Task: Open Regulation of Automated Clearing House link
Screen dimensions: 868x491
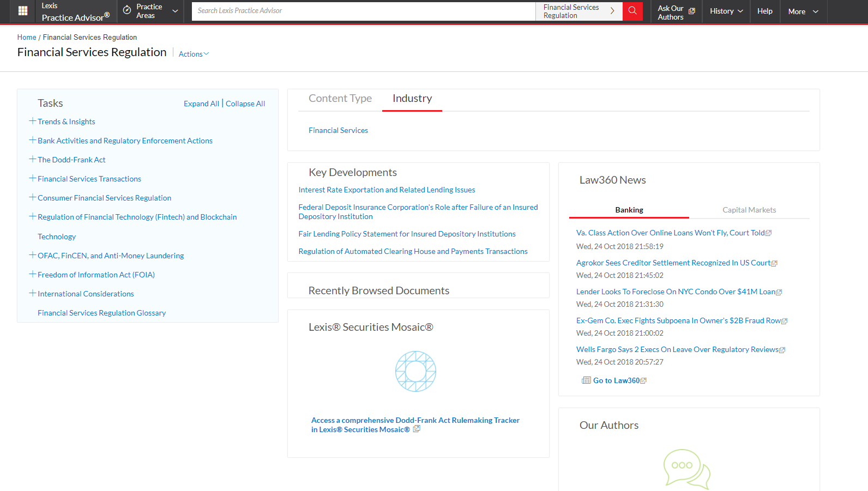Action: coord(413,251)
